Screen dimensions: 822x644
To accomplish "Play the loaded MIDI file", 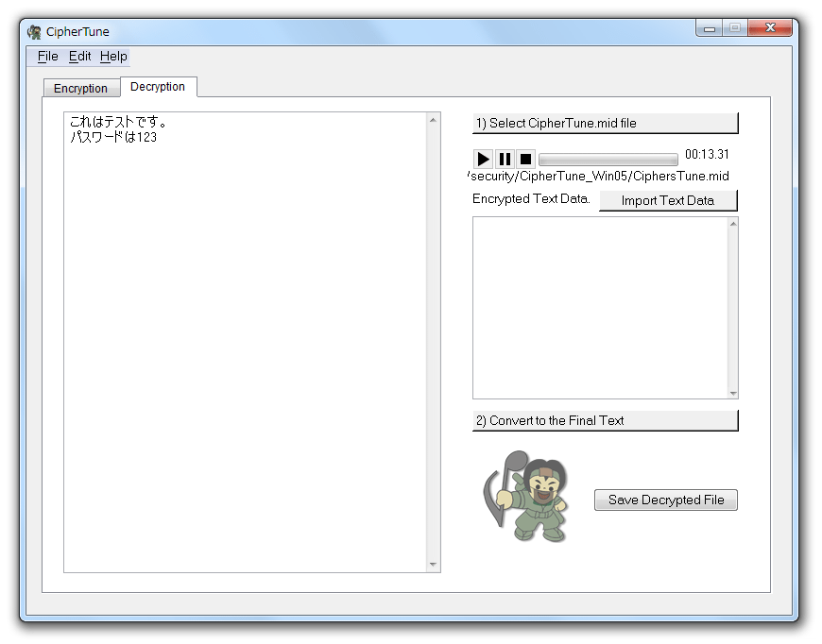I will coord(483,159).
